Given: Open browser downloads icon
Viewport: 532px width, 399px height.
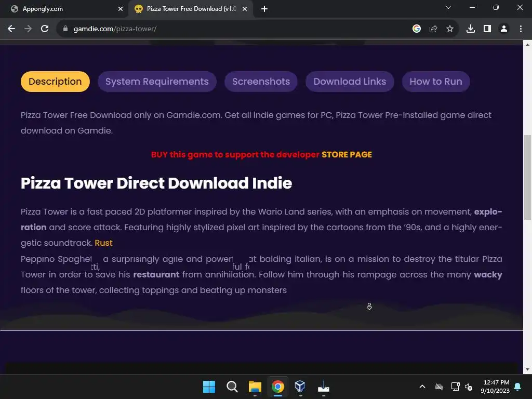Looking at the screenshot, I should pos(471,29).
